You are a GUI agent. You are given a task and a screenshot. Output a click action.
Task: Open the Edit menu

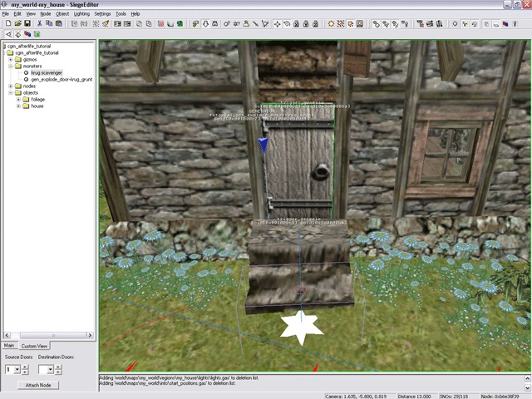[17, 14]
